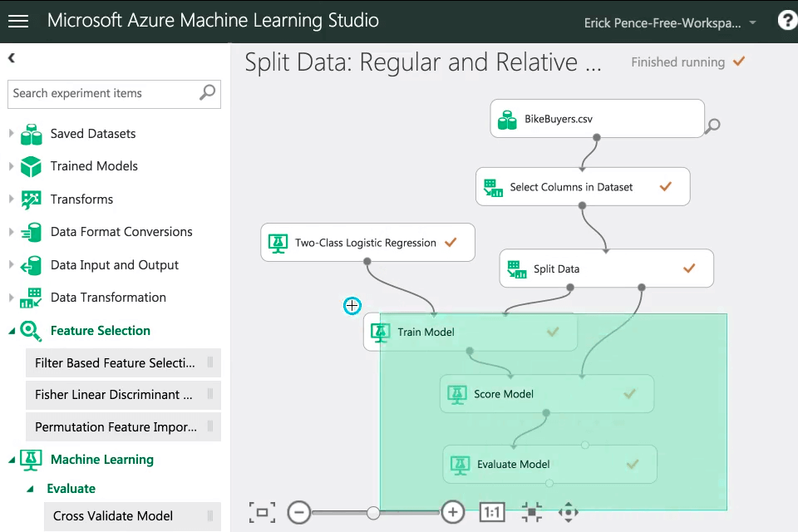Expand the Data Transformation category arrow
This screenshot has height=532, width=798.
[11, 298]
